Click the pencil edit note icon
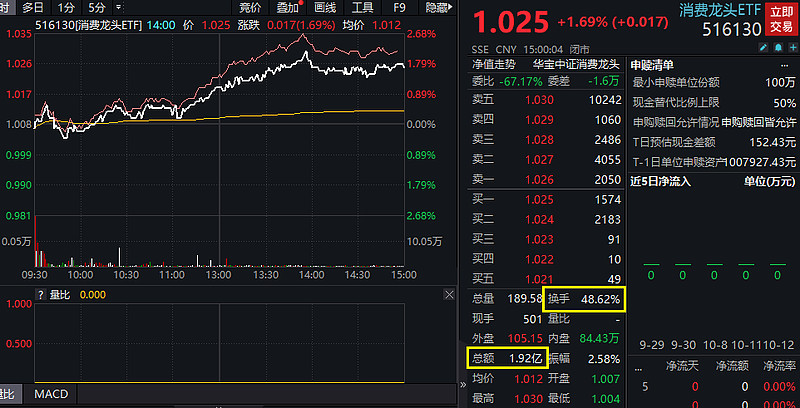 (764, 48)
